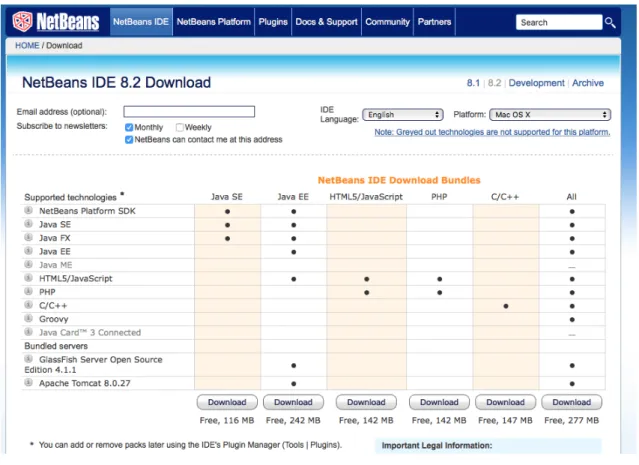Click the greyed 8.2 version text

[x=494, y=83]
